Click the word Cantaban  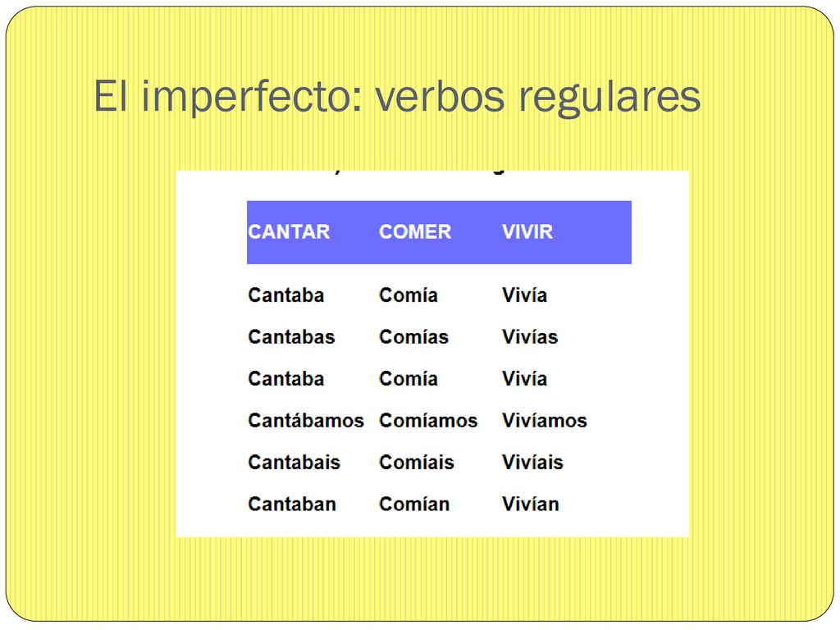click(292, 504)
